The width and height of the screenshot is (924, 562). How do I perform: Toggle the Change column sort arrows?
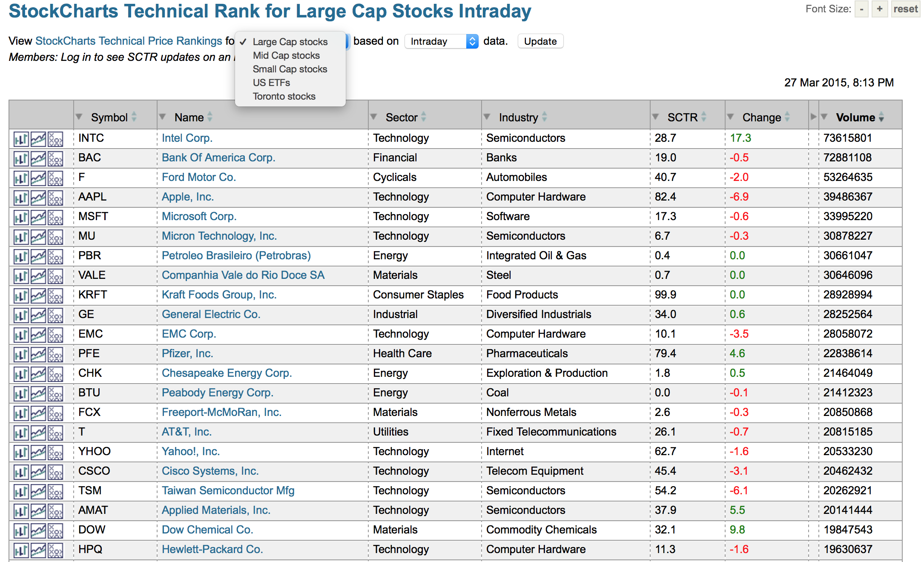(x=787, y=117)
